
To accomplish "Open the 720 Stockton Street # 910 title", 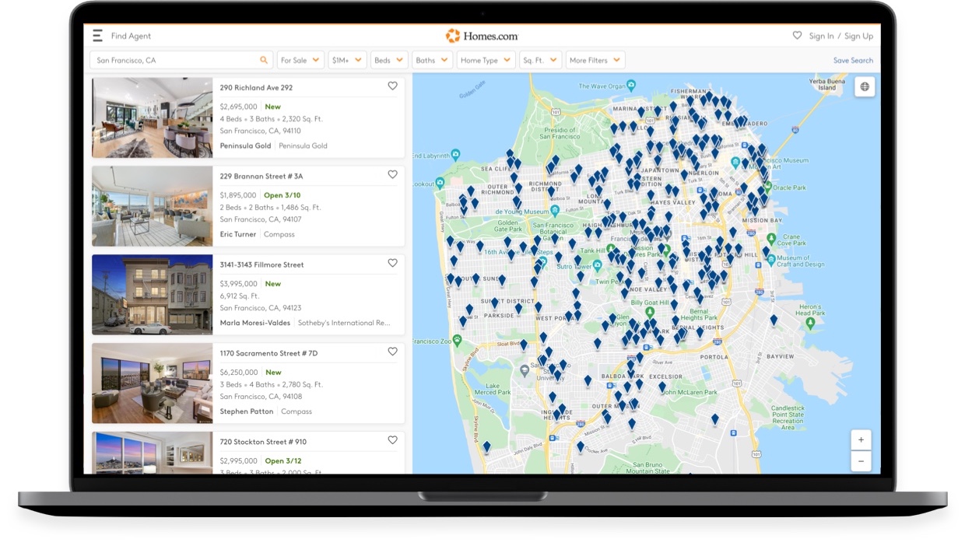I will pyautogui.click(x=263, y=442).
